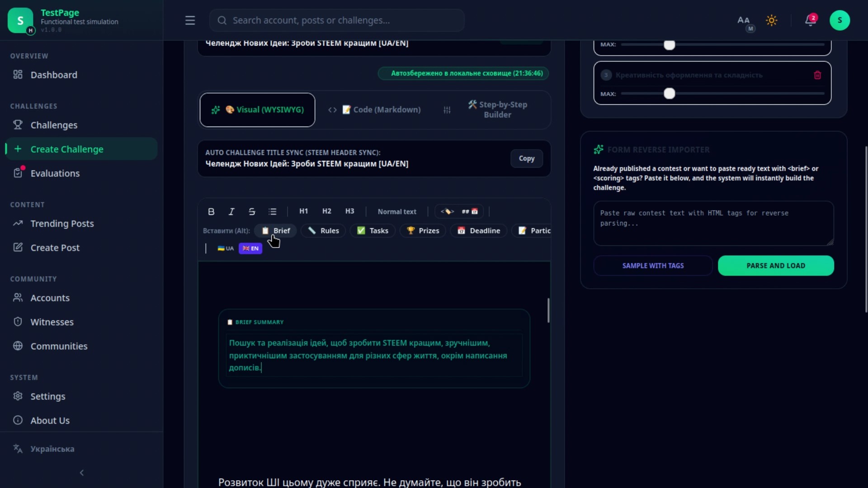The image size is (868, 488).
Task: Click the editor vertical scrollbar
Action: [x=548, y=310]
